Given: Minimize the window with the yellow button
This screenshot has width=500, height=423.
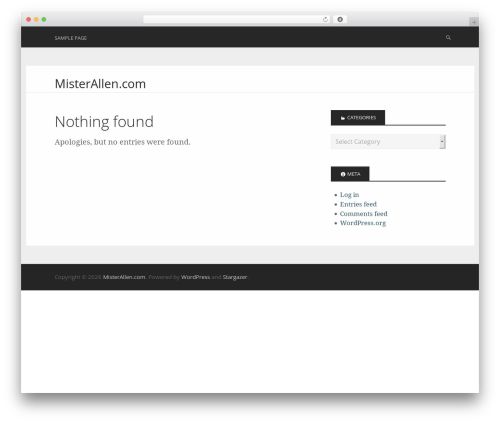Looking at the screenshot, I should tap(36, 20).
